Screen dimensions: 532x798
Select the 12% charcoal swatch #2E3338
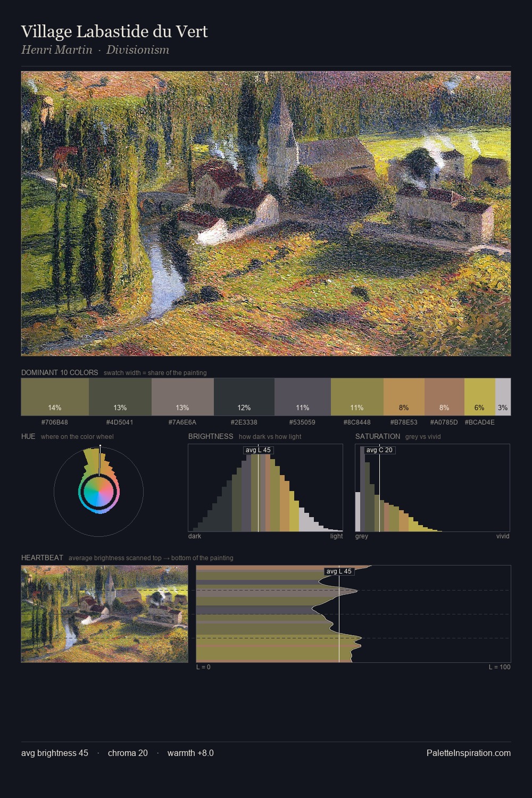point(244,397)
